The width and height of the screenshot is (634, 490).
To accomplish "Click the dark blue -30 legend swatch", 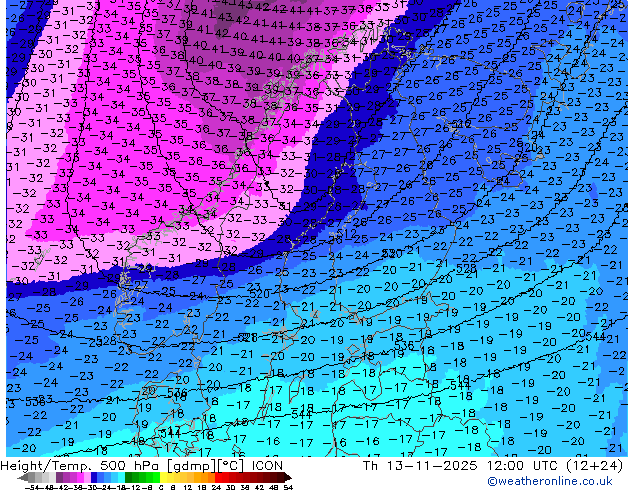I will click(x=94, y=478).
